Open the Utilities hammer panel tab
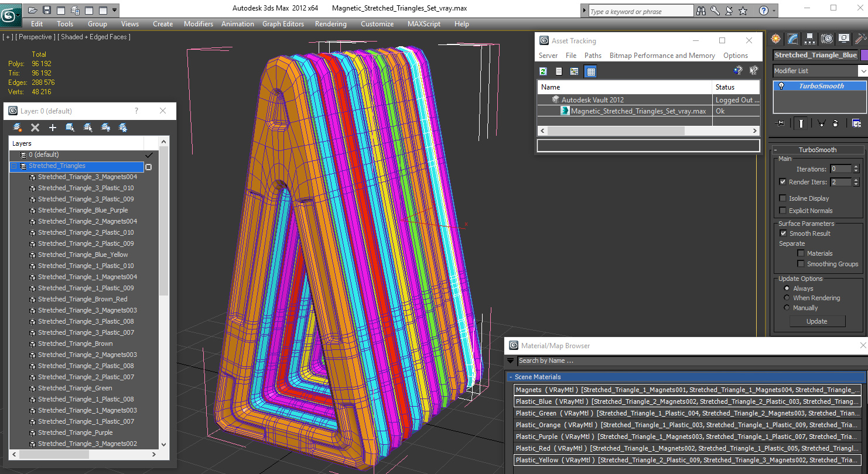This screenshot has width=868, height=474. [860, 39]
